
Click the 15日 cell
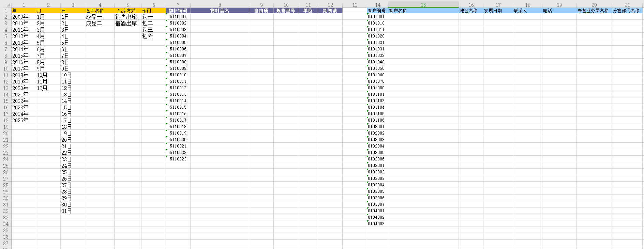[x=73, y=107]
